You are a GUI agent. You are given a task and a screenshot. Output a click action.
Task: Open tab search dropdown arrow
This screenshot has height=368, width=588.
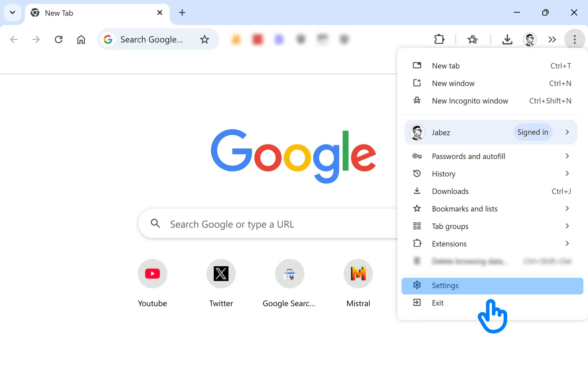(12, 12)
